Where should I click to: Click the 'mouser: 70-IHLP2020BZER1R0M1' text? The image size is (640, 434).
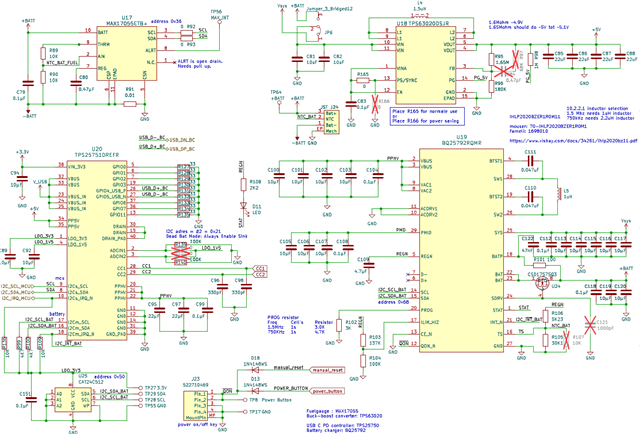tap(548, 127)
